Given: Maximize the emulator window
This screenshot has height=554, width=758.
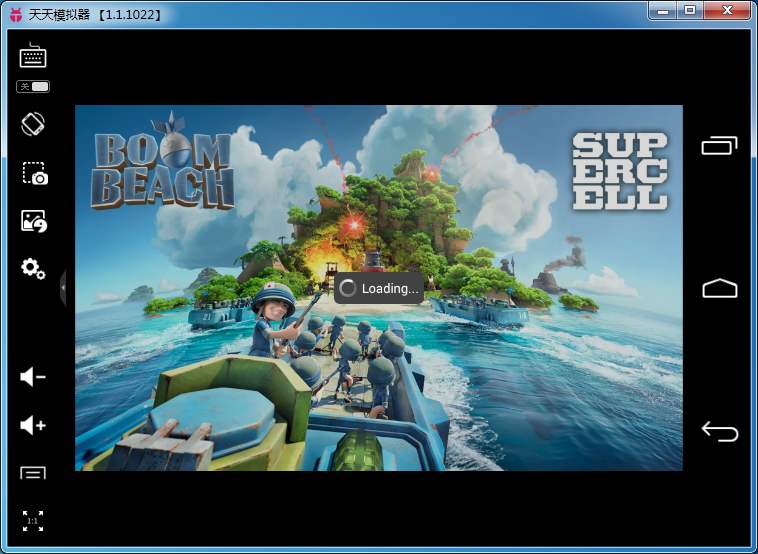Looking at the screenshot, I should [x=690, y=10].
